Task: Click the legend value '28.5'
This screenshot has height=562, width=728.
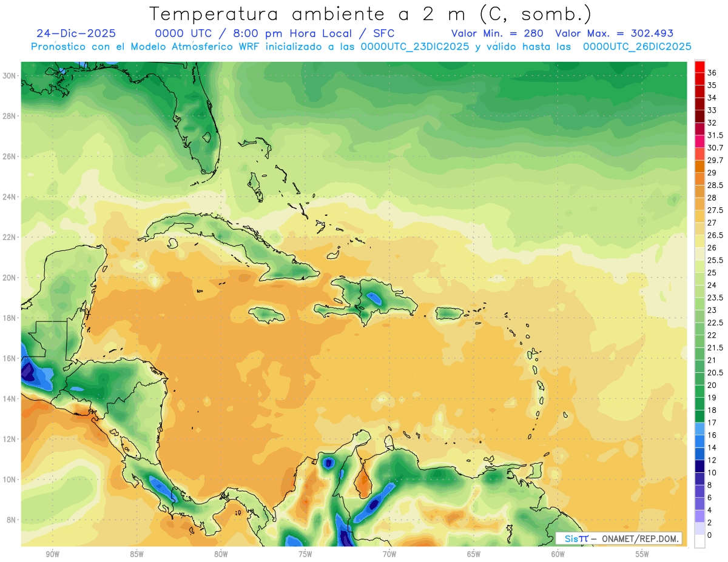Action: point(715,186)
